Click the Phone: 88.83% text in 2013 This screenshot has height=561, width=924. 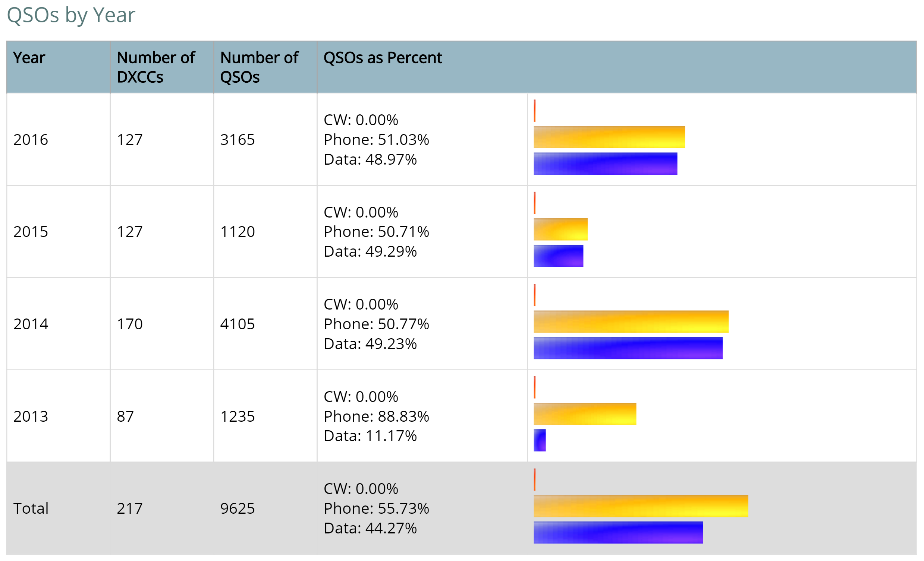point(376,416)
